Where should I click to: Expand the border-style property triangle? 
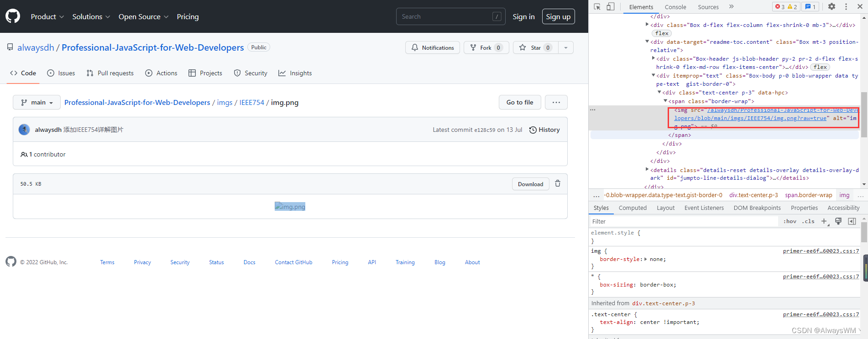tap(645, 259)
